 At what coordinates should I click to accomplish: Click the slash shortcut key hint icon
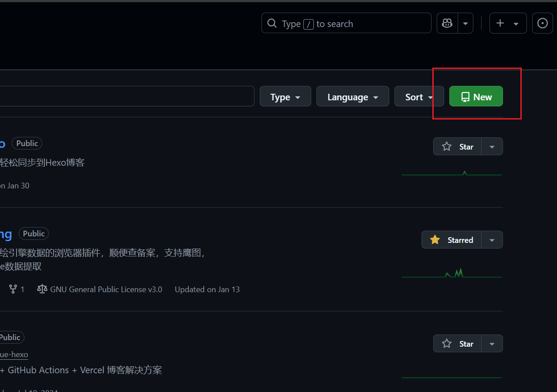tap(309, 24)
